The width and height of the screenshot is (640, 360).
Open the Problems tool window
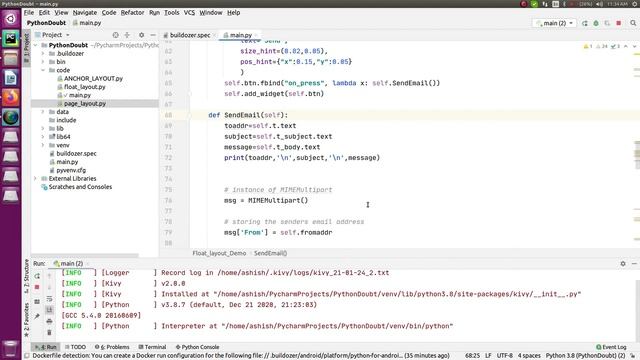pos(112,347)
